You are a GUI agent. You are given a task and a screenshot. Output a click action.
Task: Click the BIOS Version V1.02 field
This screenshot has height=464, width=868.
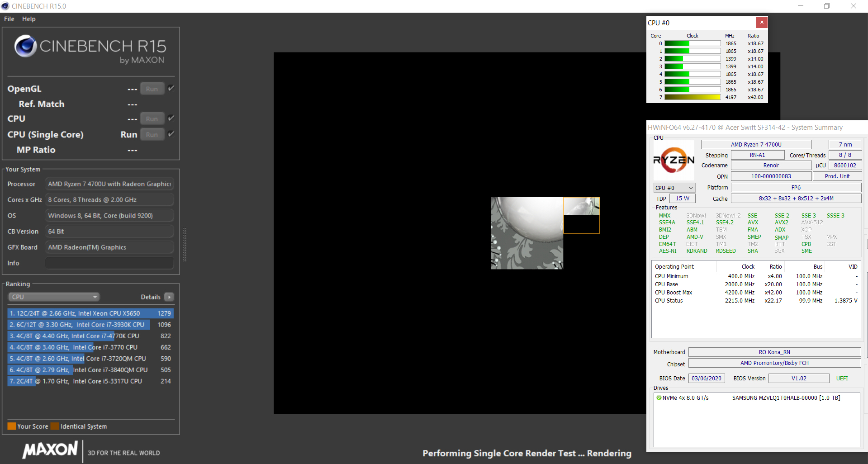click(x=799, y=379)
